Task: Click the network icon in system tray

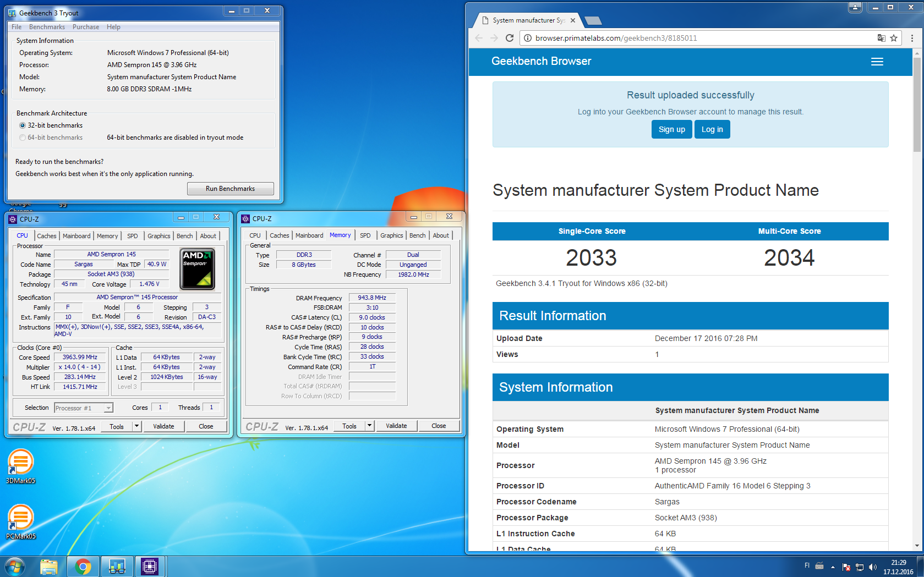Action: (860, 567)
